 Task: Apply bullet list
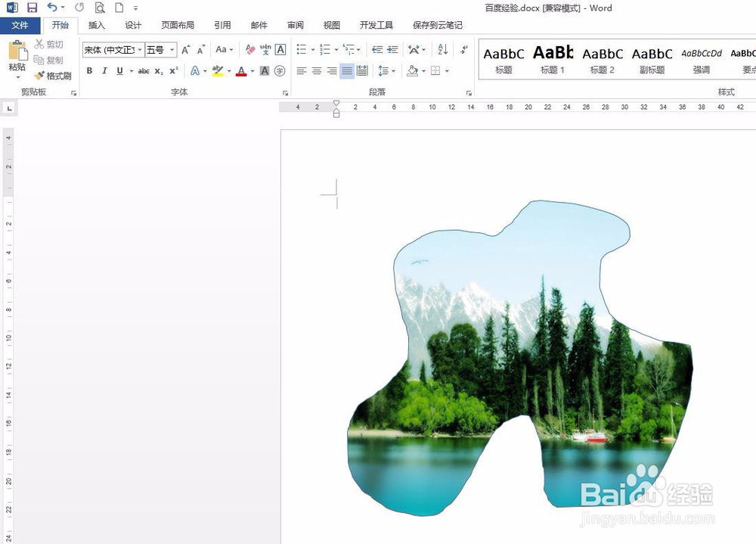point(302,49)
